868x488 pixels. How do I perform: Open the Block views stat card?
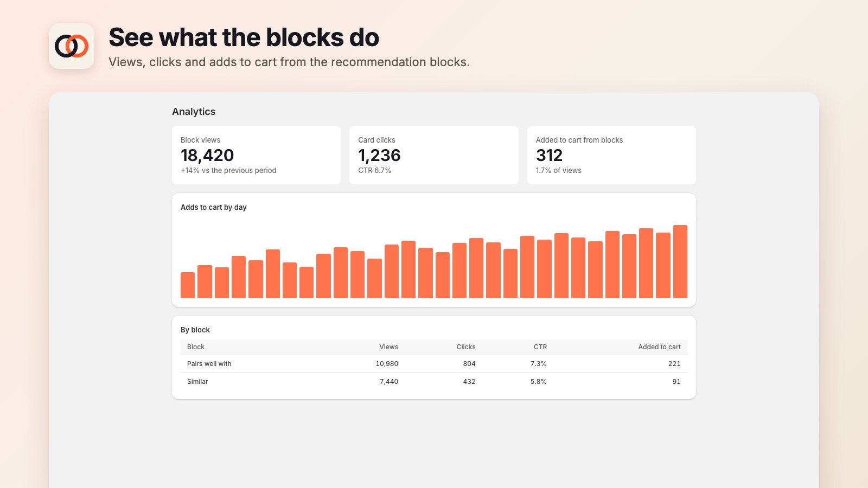256,155
